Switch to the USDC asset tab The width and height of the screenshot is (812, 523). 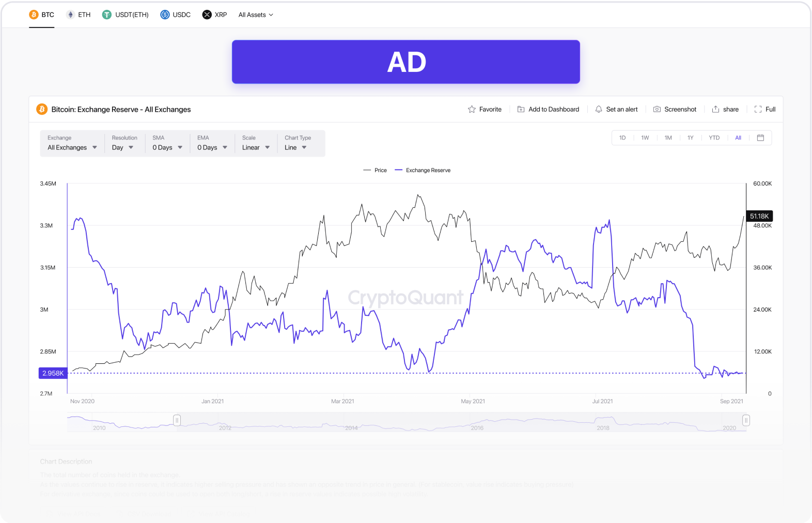click(176, 15)
